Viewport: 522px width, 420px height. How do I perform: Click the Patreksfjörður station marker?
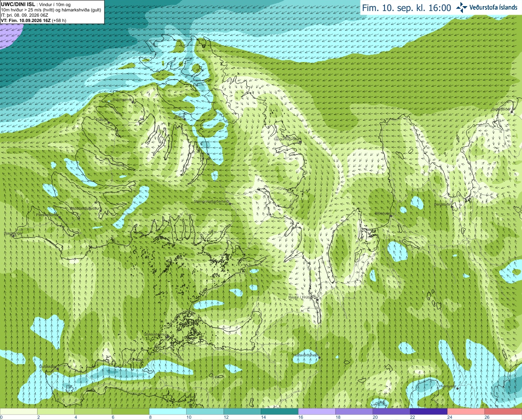click(x=60, y=217)
